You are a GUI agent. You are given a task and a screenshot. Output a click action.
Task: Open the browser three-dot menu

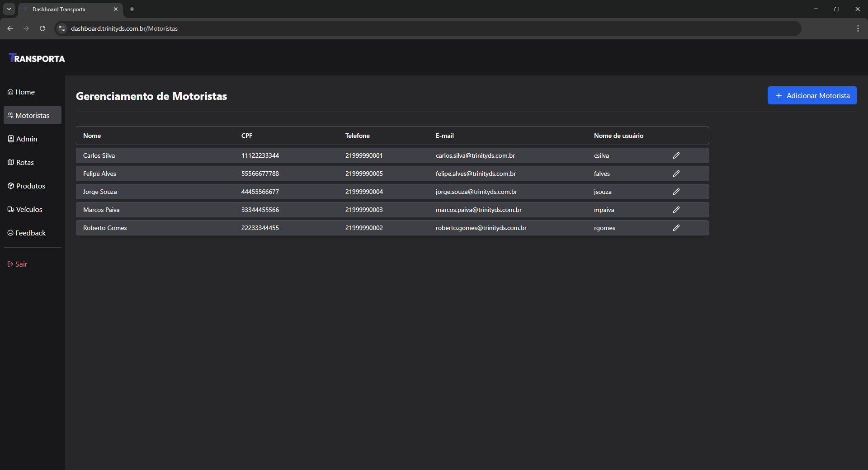tap(858, 28)
